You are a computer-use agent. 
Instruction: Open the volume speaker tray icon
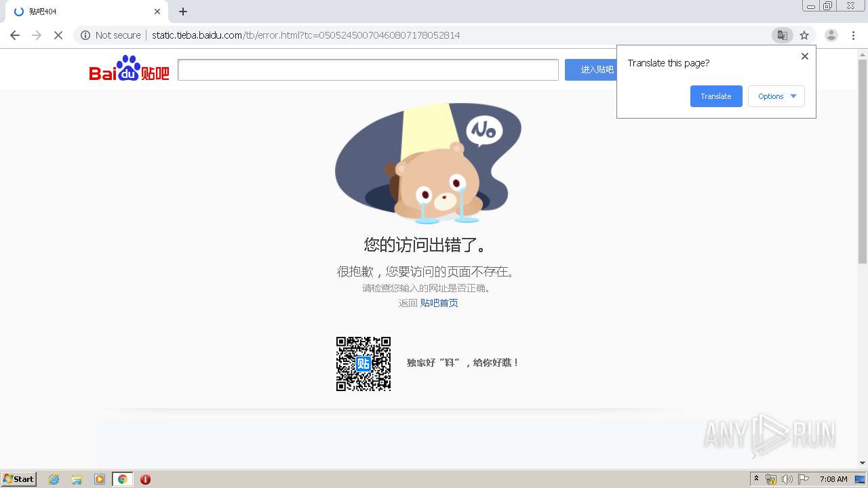787,479
